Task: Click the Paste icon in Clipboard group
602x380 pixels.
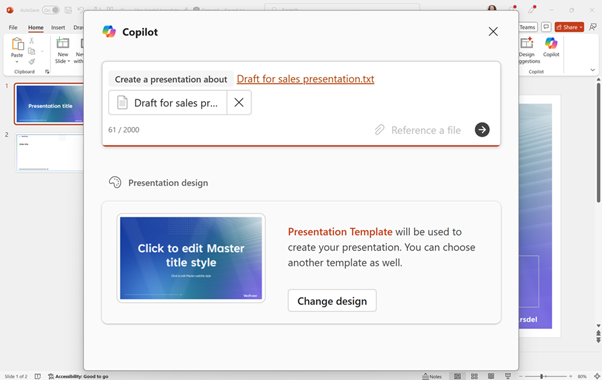Action: [17, 44]
